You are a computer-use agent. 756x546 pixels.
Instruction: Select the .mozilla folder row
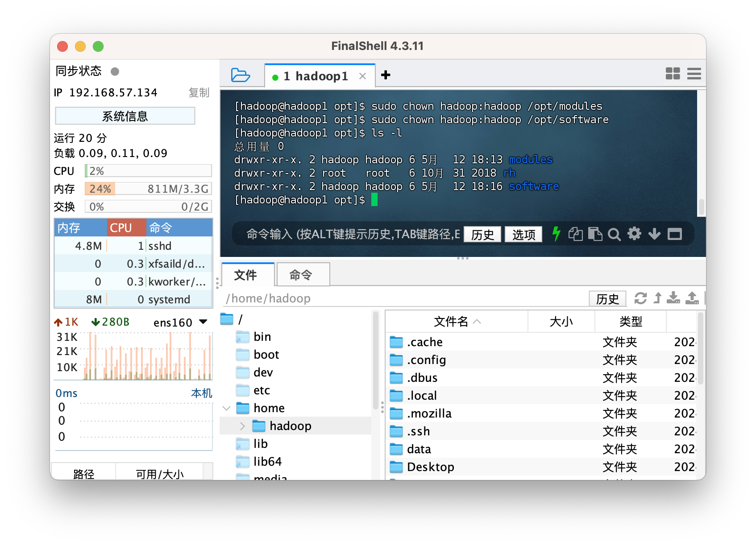pos(541,414)
